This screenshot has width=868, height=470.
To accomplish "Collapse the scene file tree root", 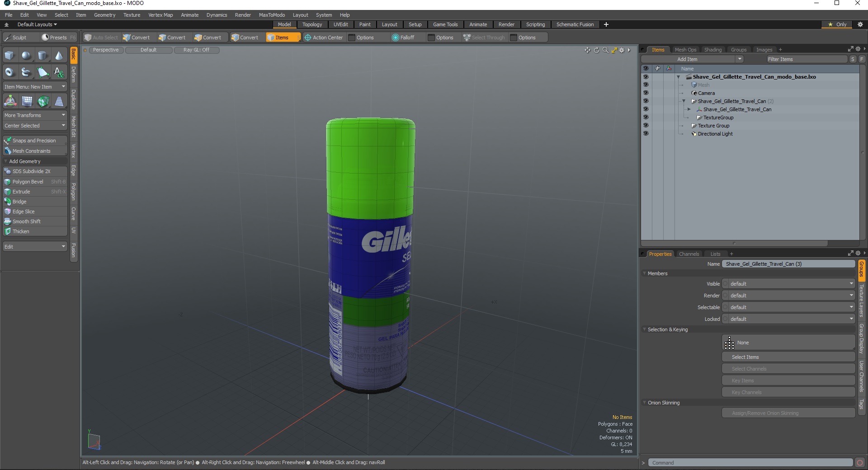I will pos(679,77).
